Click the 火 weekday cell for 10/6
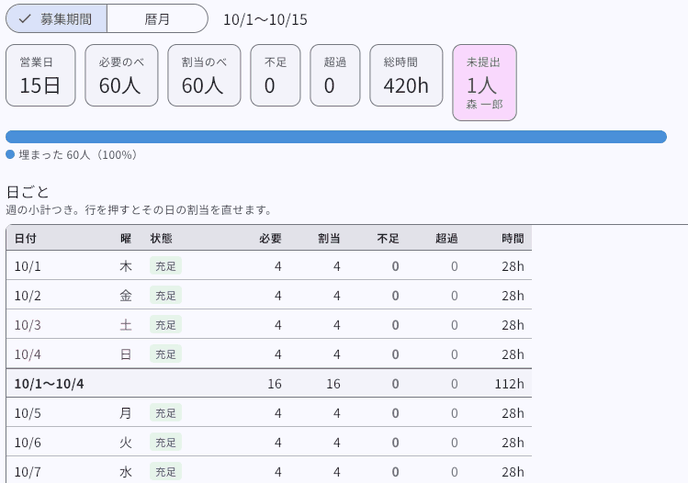688x483 pixels. tap(125, 443)
